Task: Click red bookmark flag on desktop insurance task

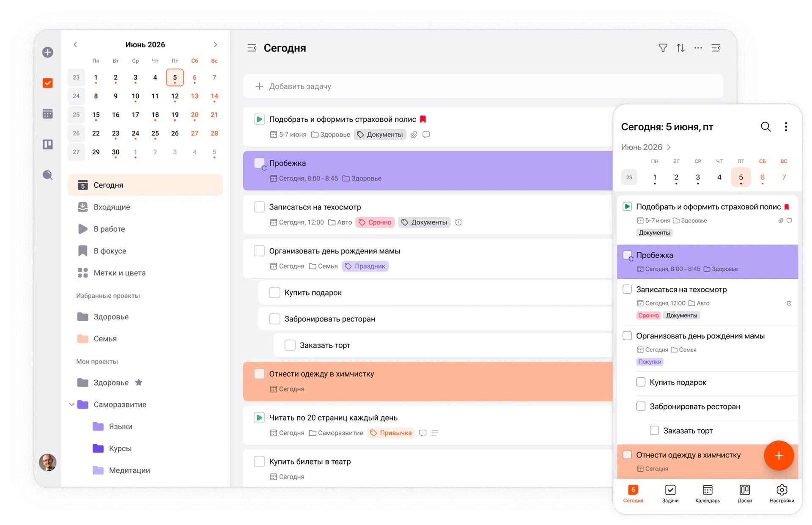Action: point(423,119)
